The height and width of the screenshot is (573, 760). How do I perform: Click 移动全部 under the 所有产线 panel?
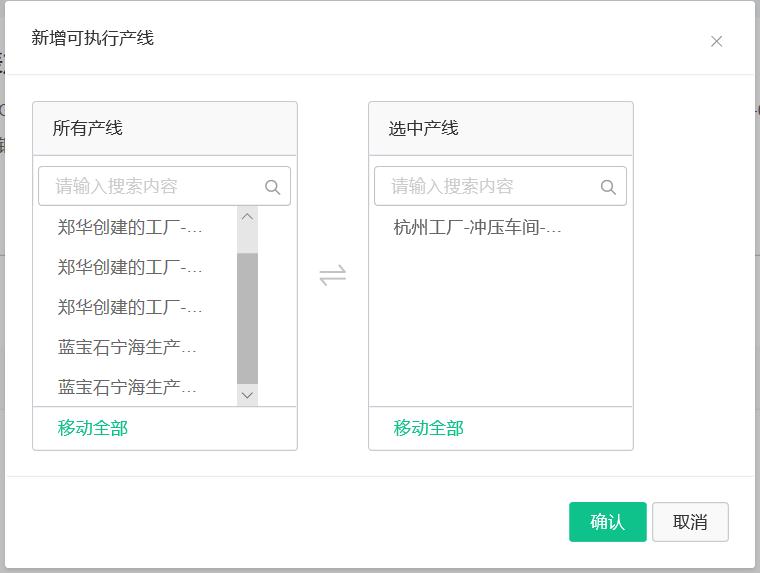pyautogui.click(x=93, y=428)
